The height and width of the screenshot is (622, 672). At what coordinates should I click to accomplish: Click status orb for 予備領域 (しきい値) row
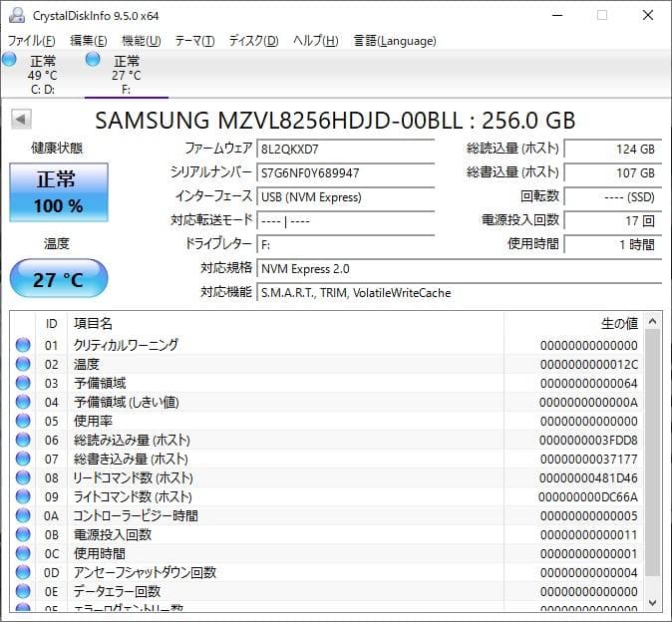pos(23,402)
